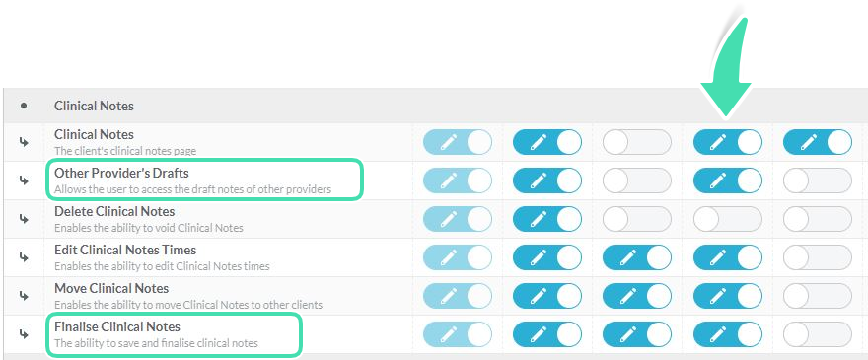
Task: Click the arrow icon beside Move Clinical Notes
Action: point(24,296)
